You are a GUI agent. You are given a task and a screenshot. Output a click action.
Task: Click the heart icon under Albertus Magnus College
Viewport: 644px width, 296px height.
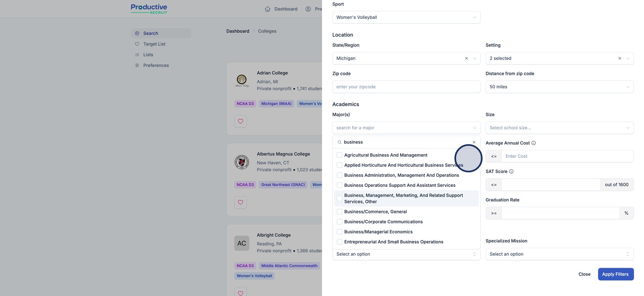click(241, 202)
